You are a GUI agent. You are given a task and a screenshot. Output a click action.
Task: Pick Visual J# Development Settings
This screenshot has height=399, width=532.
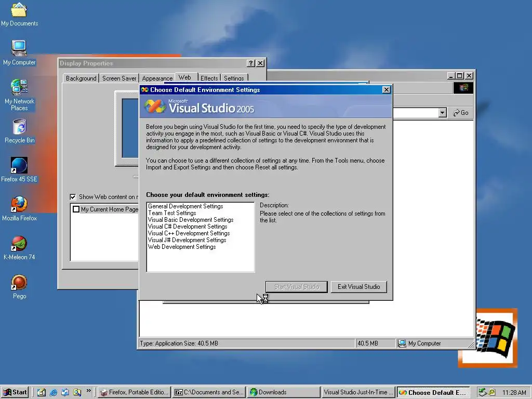(x=187, y=240)
